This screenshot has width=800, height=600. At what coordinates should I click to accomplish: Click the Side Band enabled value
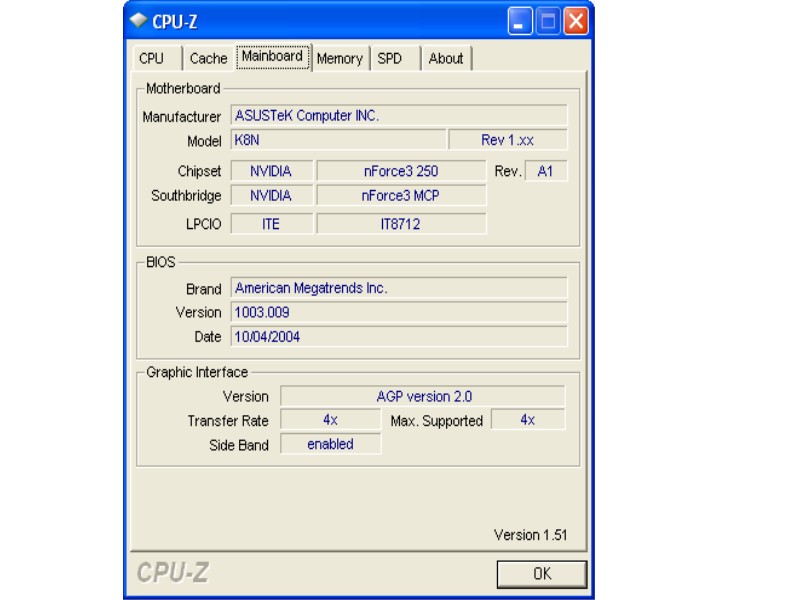tap(331, 444)
